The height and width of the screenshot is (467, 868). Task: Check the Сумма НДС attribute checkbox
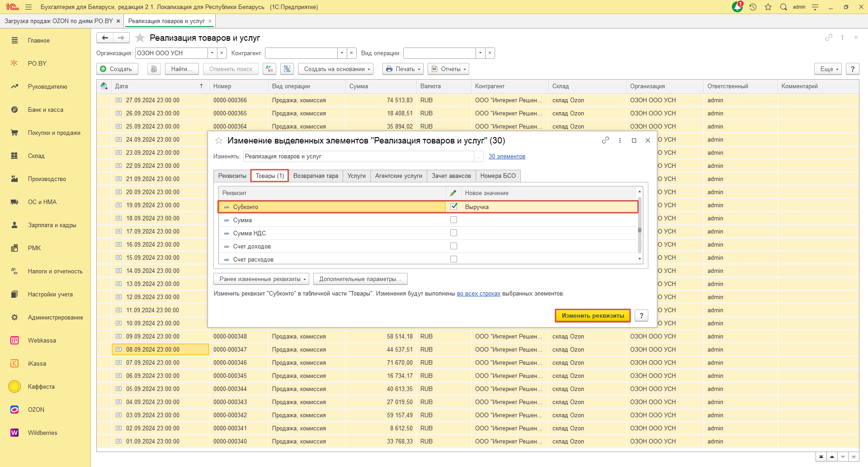pyautogui.click(x=453, y=233)
